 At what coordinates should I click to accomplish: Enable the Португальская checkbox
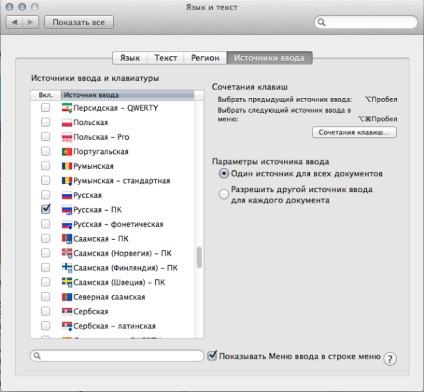pos(45,151)
